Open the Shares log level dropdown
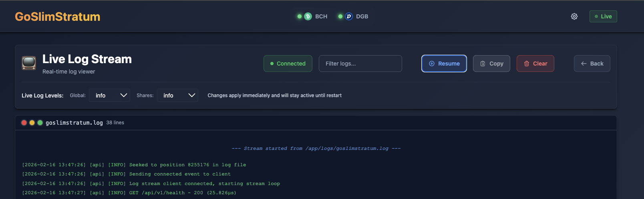Screen dimensions: 644x199 177,96
